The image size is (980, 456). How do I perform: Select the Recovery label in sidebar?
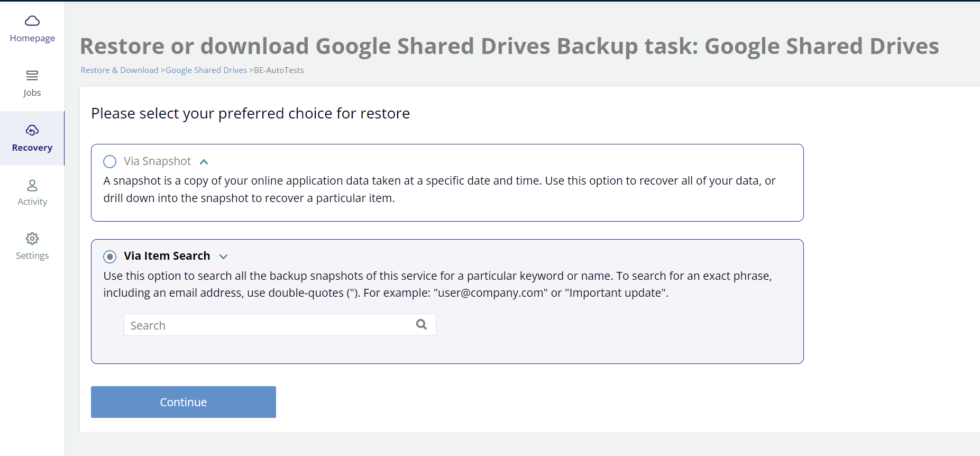pyautogui.click(x=32, y=148)
